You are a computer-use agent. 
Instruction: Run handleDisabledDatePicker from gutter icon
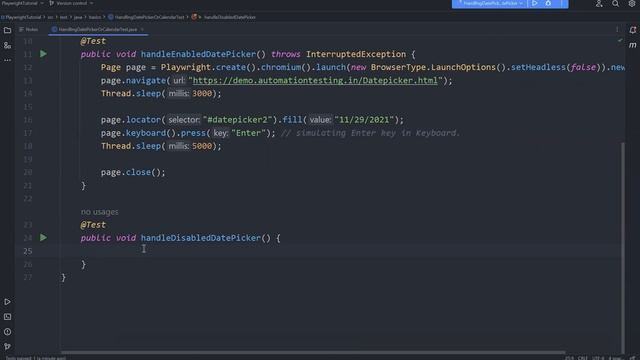[43, 238]
